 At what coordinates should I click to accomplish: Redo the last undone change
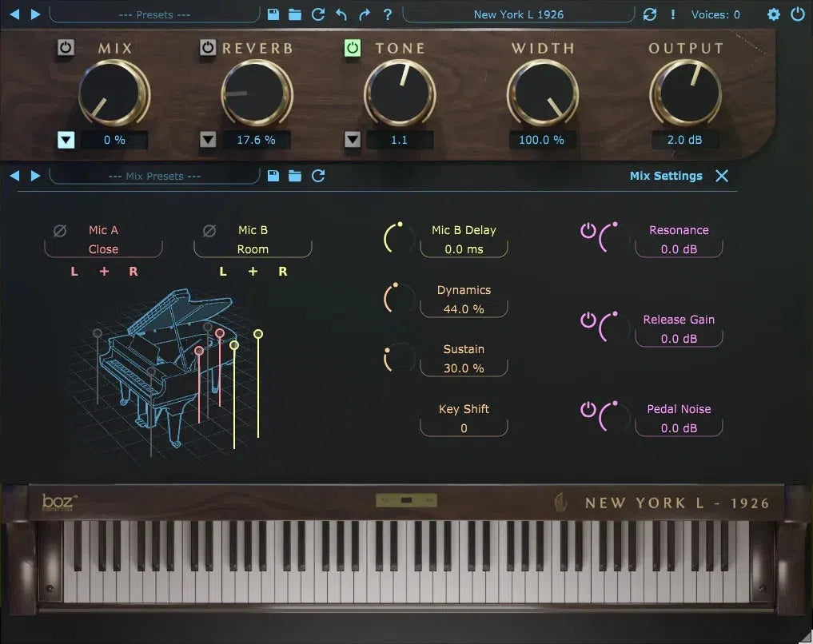tap(364, 14)
